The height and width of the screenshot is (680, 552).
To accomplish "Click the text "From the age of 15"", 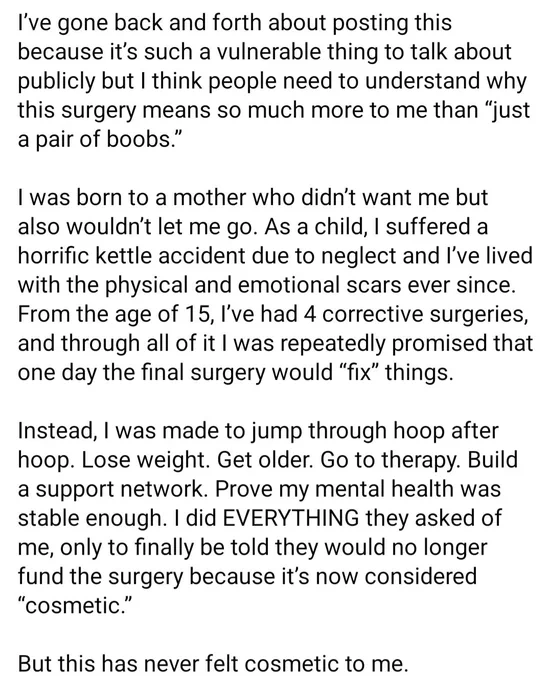I will pyautogui.click(x=115, y=314).
